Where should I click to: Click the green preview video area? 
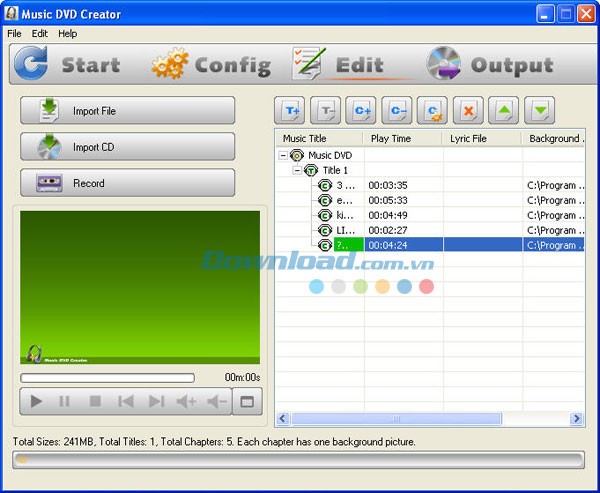140,287
